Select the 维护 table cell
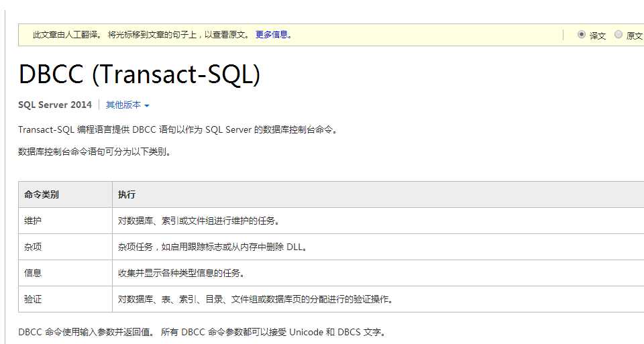 [65, 221]
